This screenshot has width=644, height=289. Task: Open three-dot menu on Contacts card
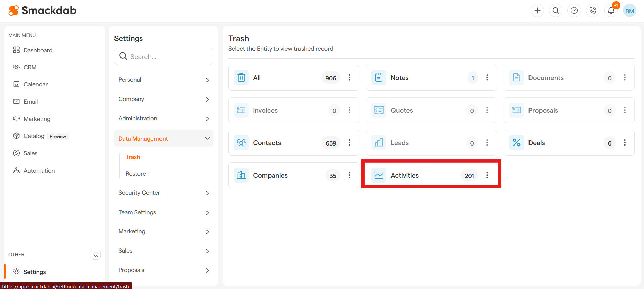click(349, 143)
